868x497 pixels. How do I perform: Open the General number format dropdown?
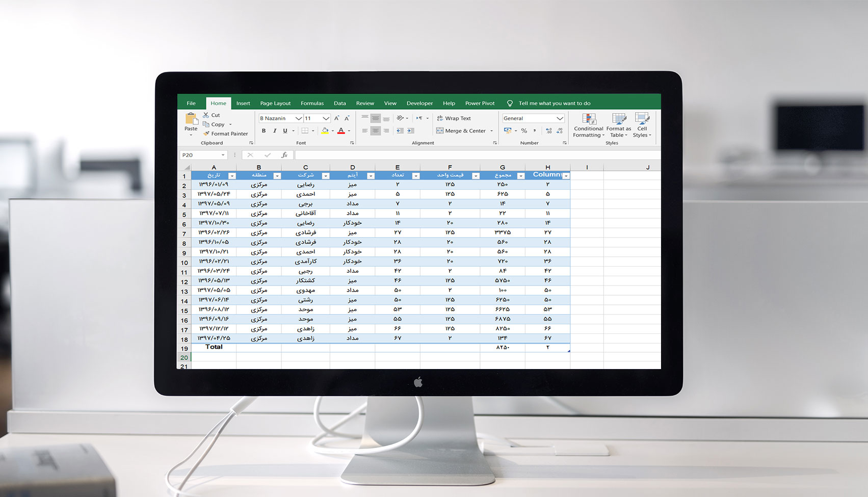tap(560, 118)
